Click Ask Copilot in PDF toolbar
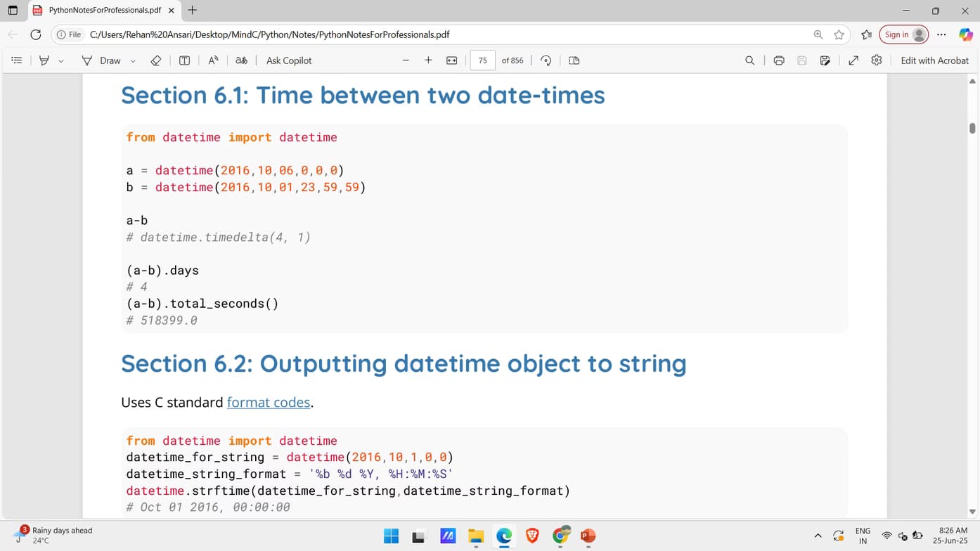 pos(288,60)
